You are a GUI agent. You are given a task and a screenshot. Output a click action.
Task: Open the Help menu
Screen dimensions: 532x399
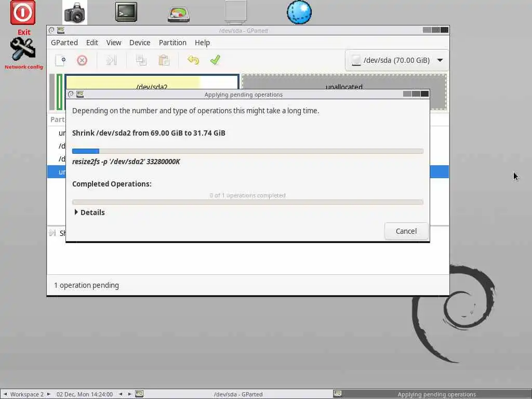[202, 43]
